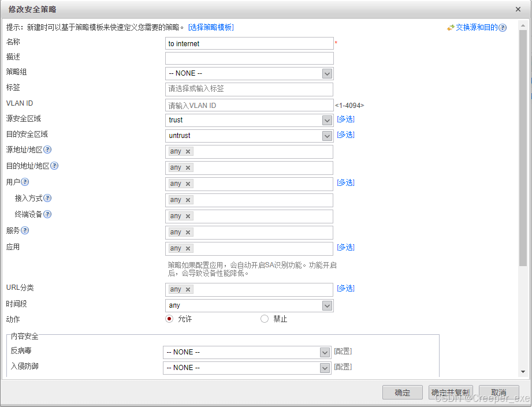Open help icon next to 服务
The width and height of the screenshot is (532, 407).
[25, 231]
